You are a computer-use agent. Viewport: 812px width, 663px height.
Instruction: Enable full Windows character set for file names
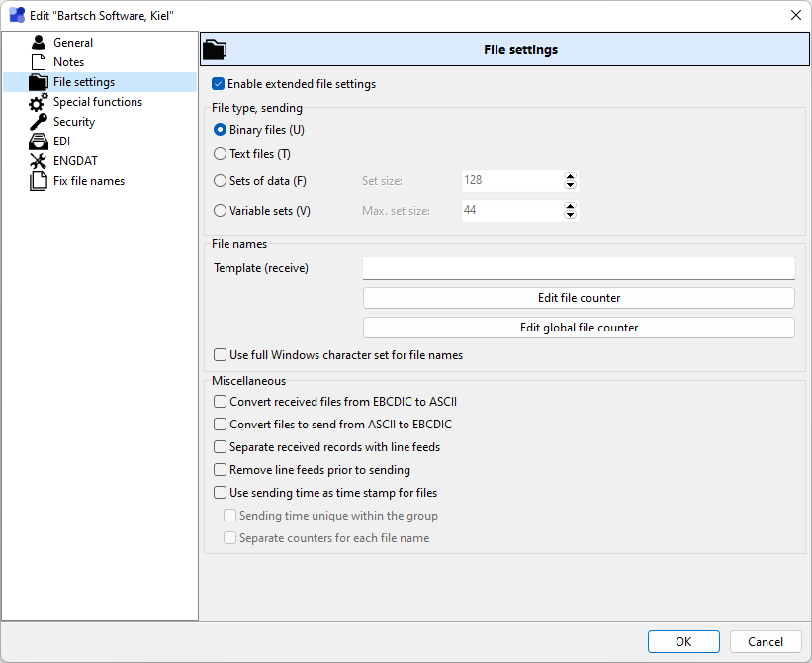point(220,355)
